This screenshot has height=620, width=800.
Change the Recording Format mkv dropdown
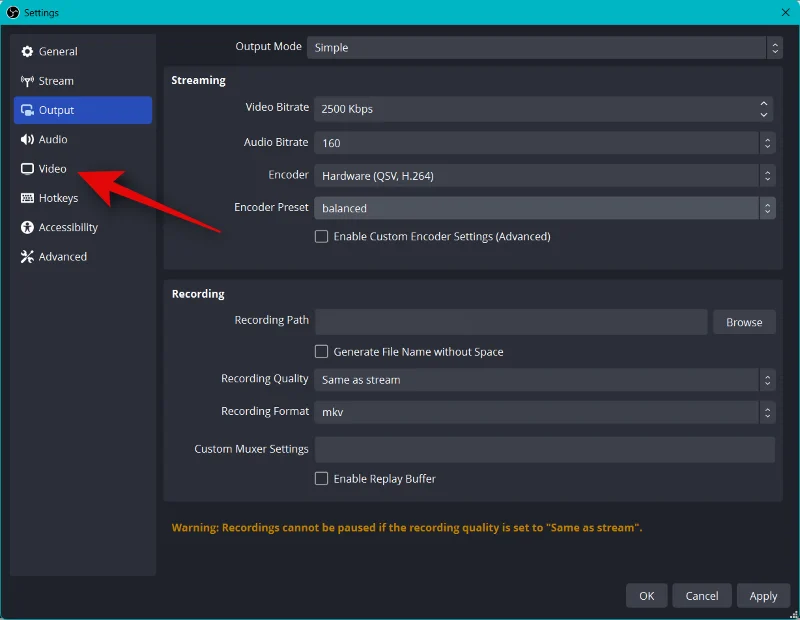point(544,412)
